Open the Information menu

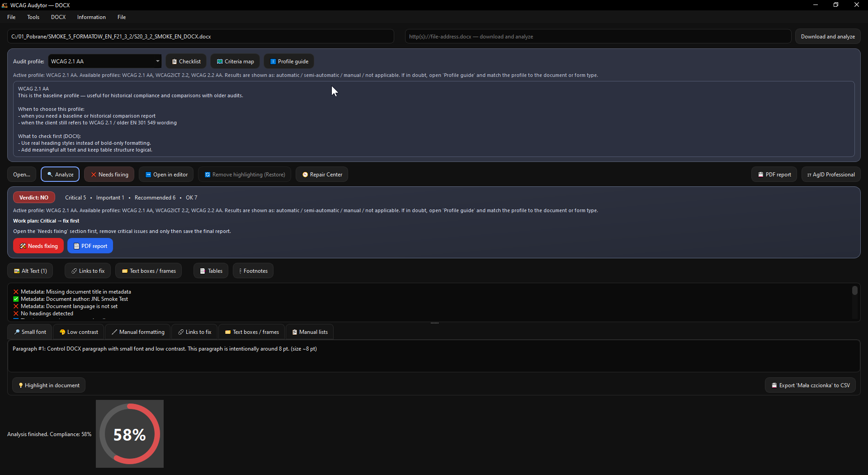(91, 17)
